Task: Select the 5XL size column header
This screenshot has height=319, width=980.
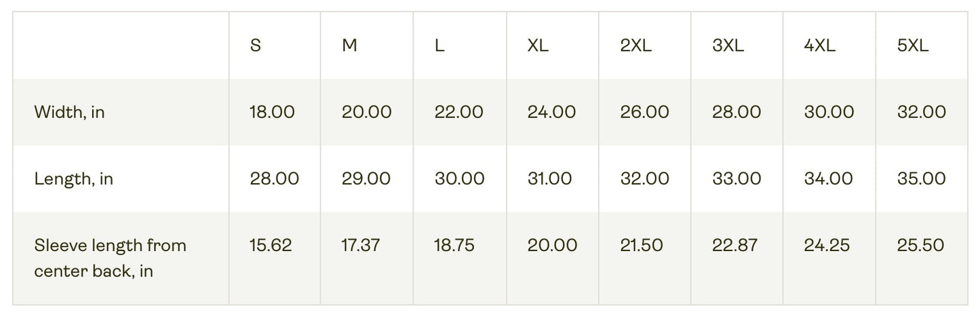Action: click(x=913, y=46)
